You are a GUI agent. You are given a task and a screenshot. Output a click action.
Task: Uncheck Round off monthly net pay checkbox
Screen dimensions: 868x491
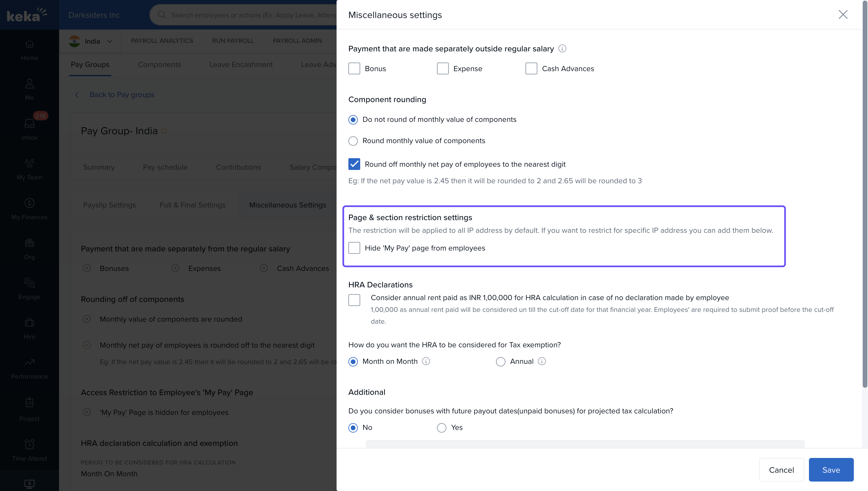[x=354, y=164]
